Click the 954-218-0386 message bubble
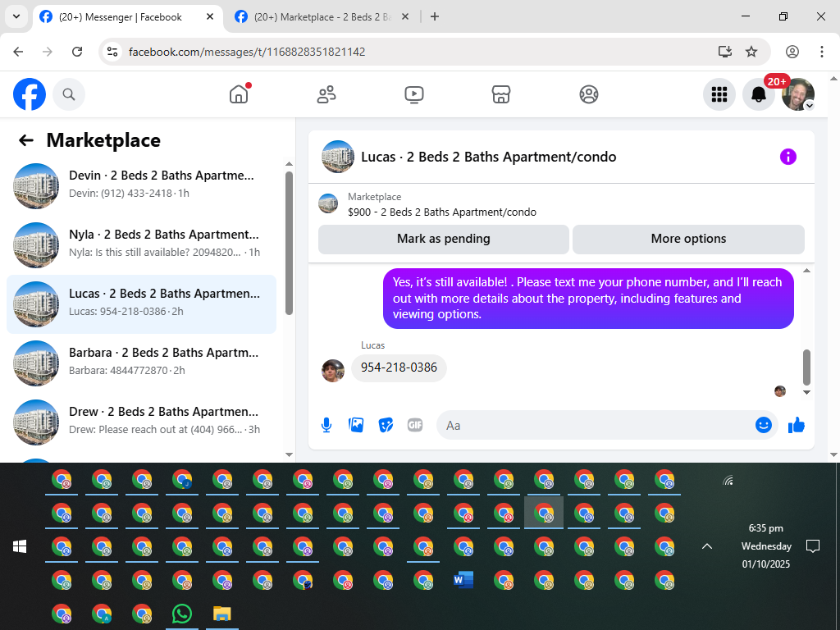 point(399,368)
